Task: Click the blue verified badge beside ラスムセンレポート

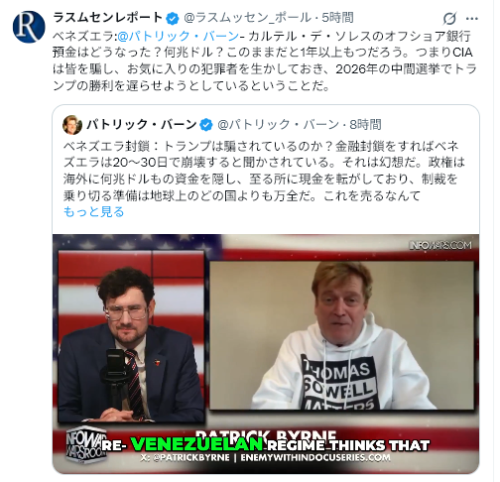Action: [x=172, y=18]
